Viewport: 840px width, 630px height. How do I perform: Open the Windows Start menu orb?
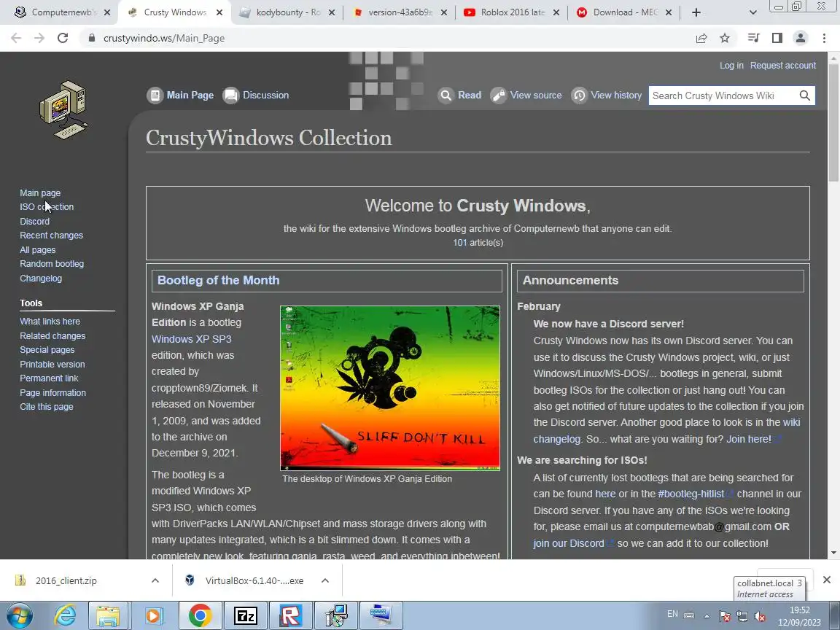pyautogui.click(x=20, y=616)
